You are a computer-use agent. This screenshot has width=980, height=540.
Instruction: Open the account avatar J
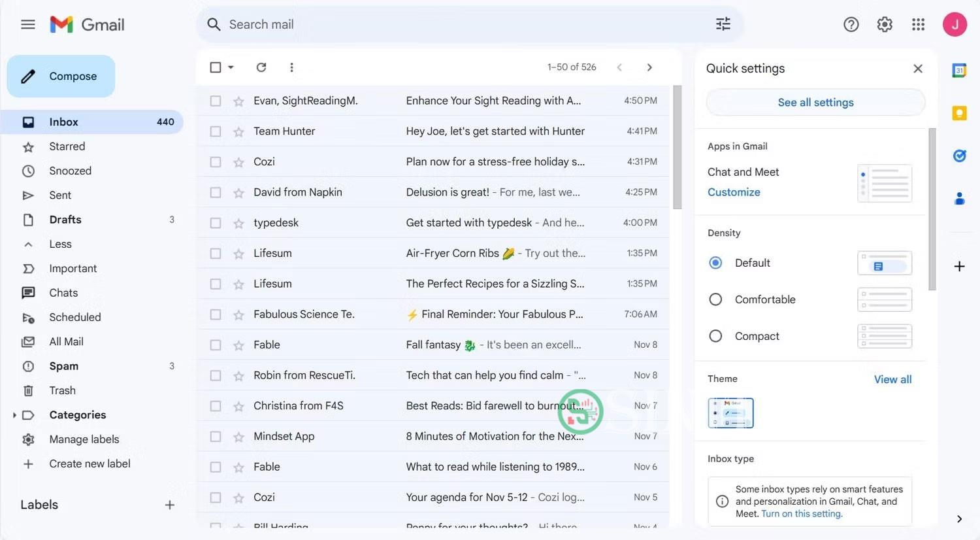955,25
